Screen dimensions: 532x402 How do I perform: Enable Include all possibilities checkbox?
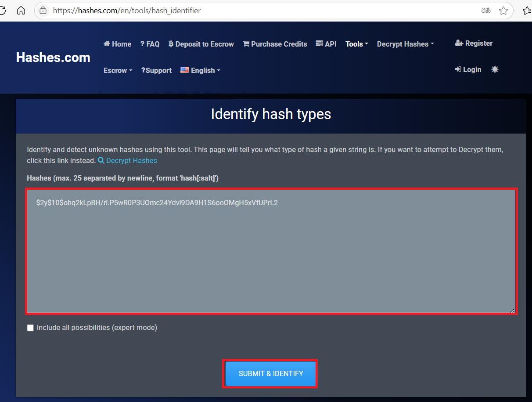point(30,328)
